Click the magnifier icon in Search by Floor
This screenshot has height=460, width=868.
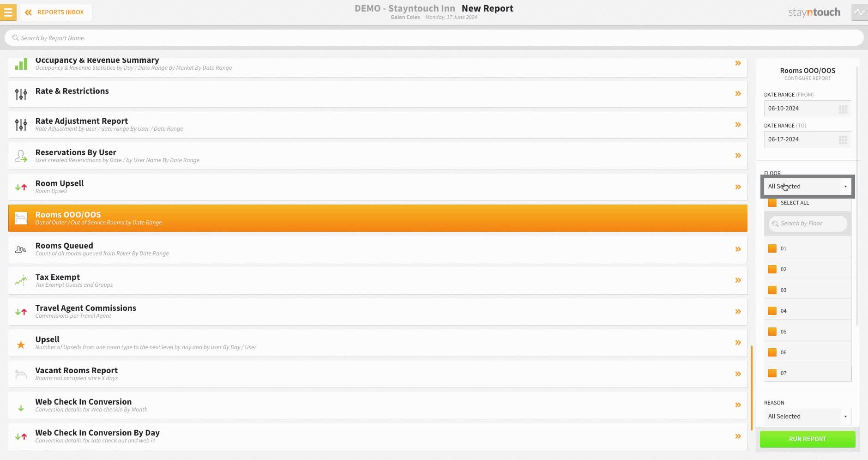775,224
